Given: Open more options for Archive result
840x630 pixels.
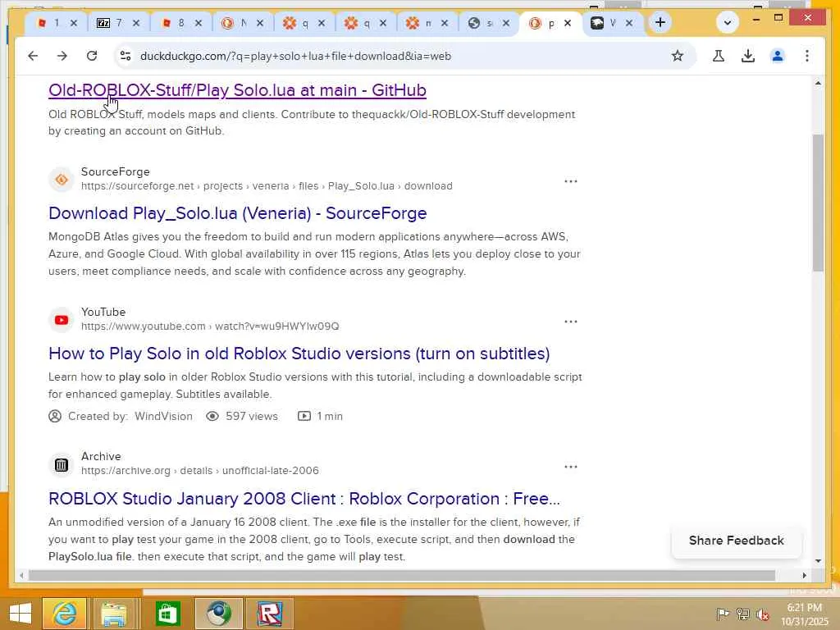Looking at the screenshot, I should click(571, 467).
